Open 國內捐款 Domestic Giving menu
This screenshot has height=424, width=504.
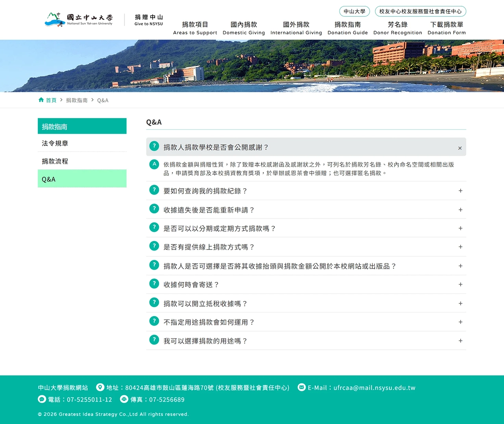tap(244, 28)
